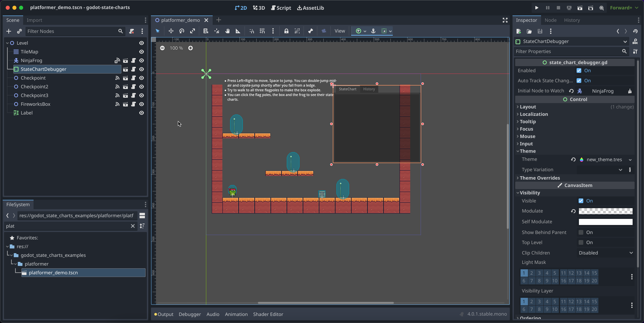The height and width of the screenshot is (323, 644).
Task: Open the History tab beside Node
Action: pyautogui.click(x=572, y=20)
